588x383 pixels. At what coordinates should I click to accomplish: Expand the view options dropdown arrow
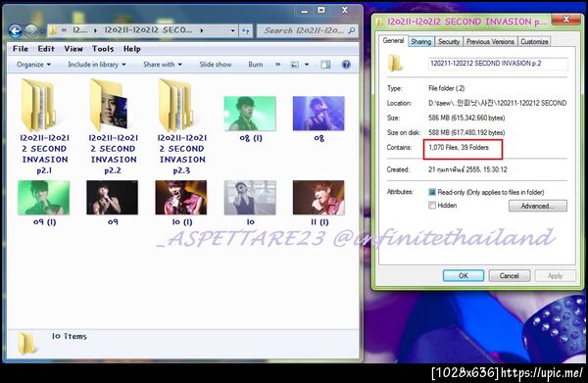click(x=307, y=65)
